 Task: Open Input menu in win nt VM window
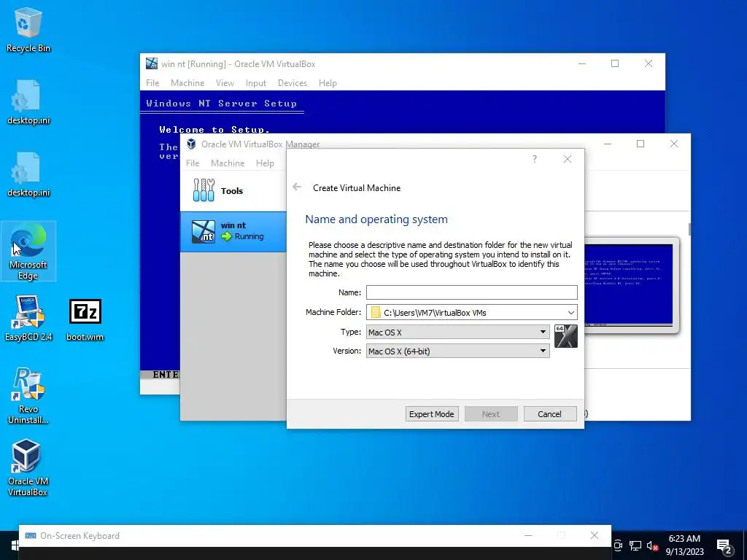tap(256, 83)
